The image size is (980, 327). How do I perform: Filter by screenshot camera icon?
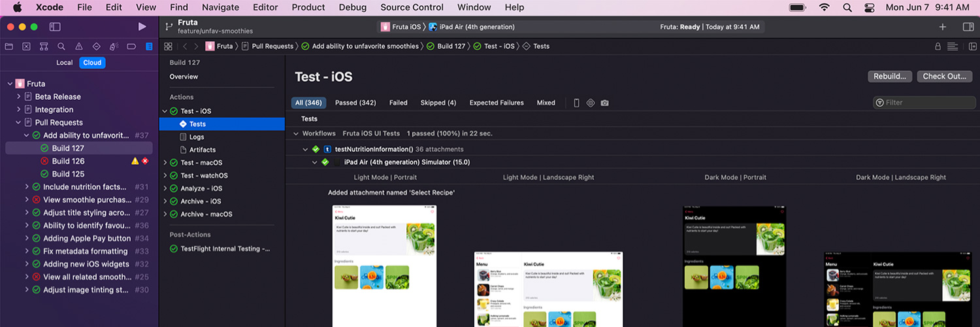[605, 103]
